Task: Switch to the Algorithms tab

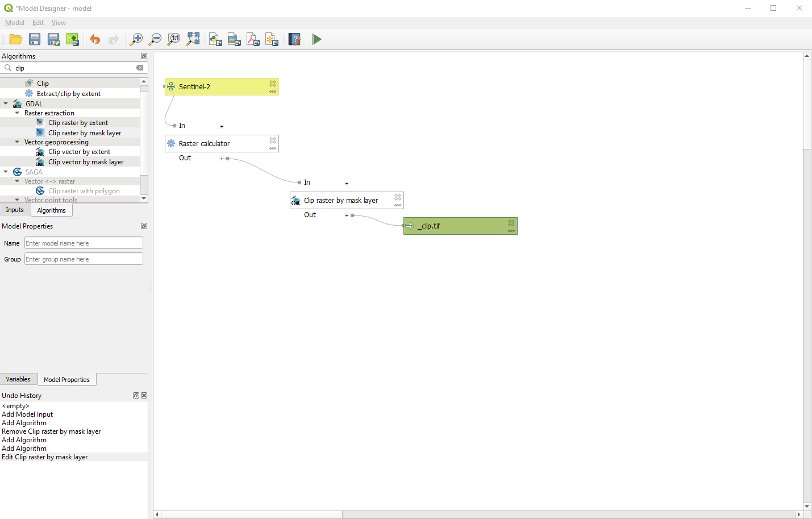Action: pyautogui.click(x=52, y=210)
